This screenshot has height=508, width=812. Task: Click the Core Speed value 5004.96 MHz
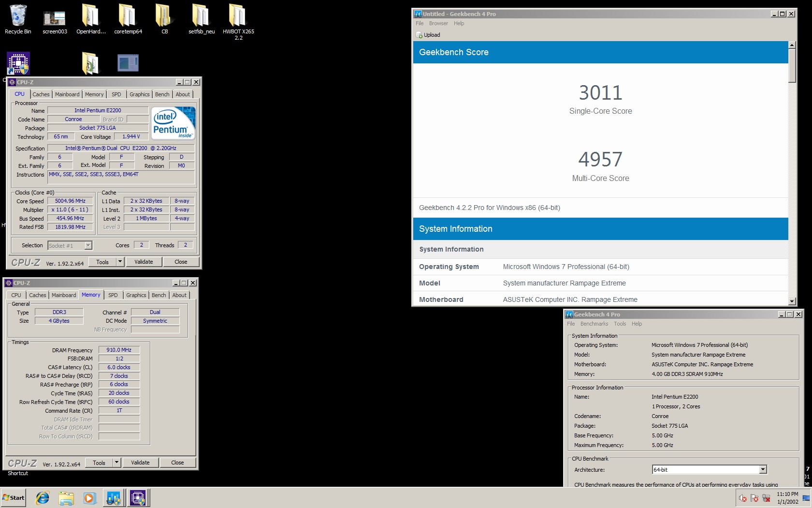point(70,201)
